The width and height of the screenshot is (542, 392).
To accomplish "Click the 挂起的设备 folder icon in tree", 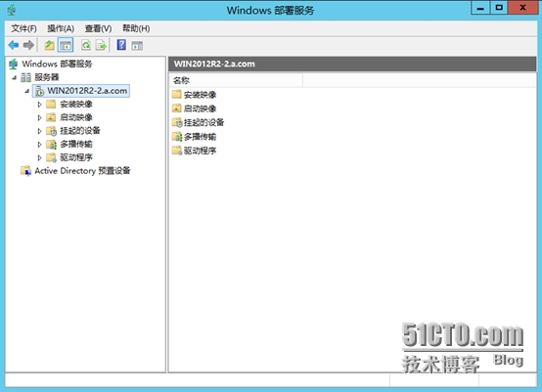I will pos(51,131).
